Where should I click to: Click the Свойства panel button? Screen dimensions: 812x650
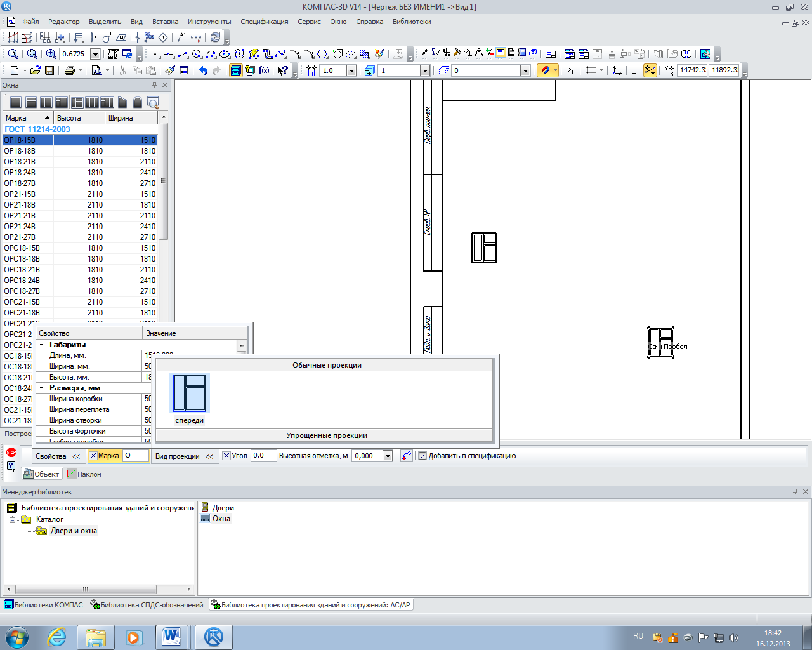click(x=58, y=456)
